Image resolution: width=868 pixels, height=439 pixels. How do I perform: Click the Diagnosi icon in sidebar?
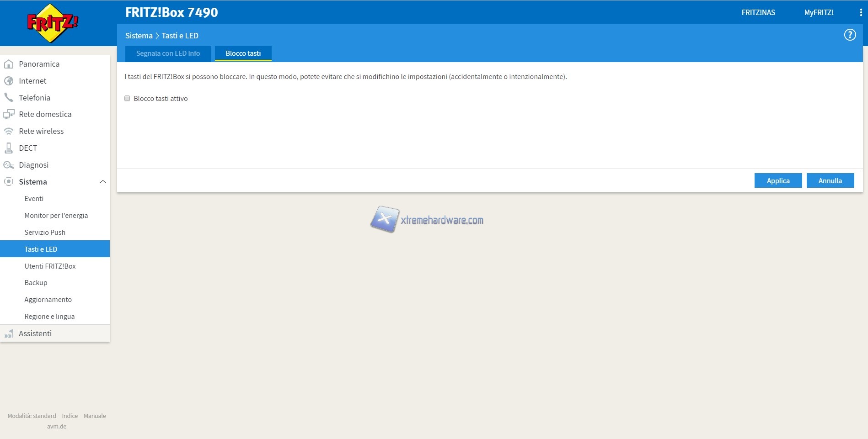coord(8,165)
